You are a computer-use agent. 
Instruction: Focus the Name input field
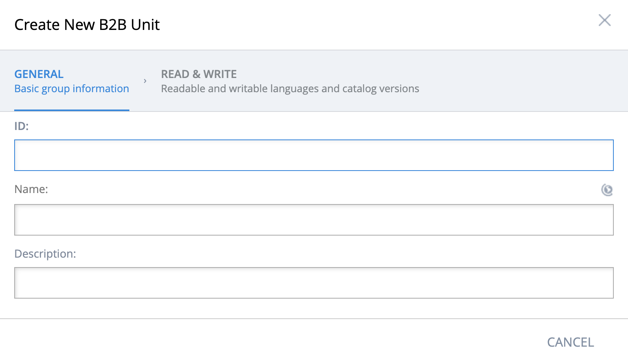(314, 220)
